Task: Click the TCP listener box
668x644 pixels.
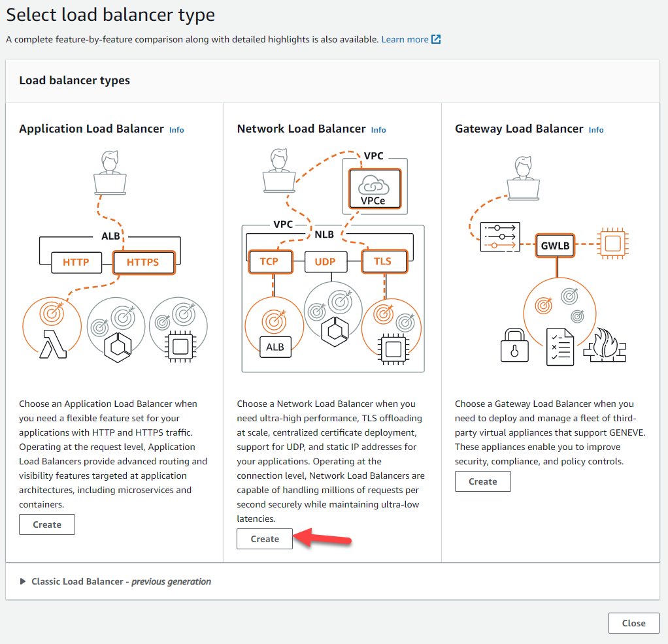Action: coord(269,261)
